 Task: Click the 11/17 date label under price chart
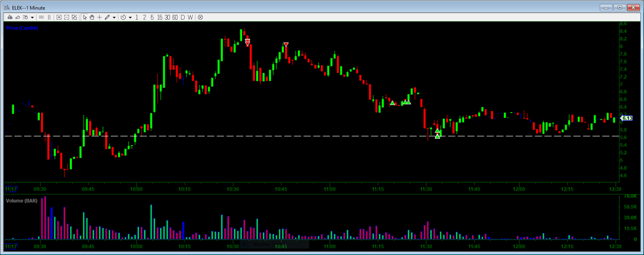(10, 189)
